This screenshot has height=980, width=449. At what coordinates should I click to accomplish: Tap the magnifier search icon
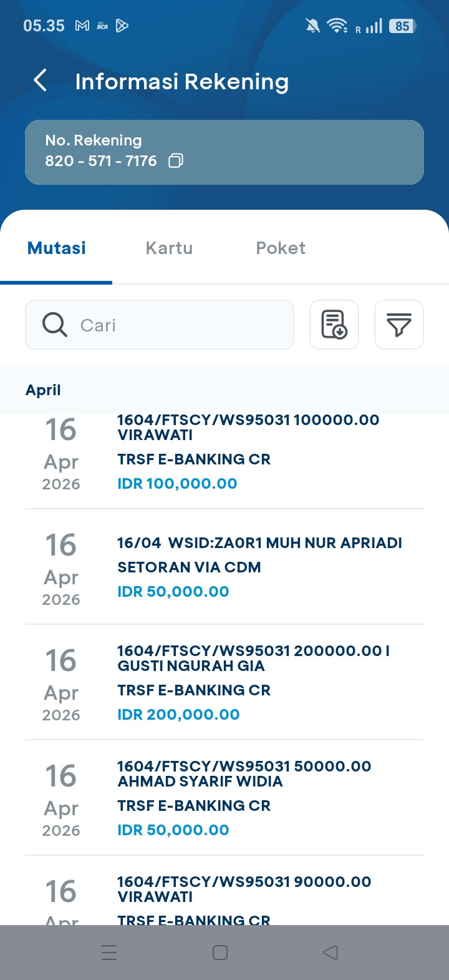(x=55, y=325)
